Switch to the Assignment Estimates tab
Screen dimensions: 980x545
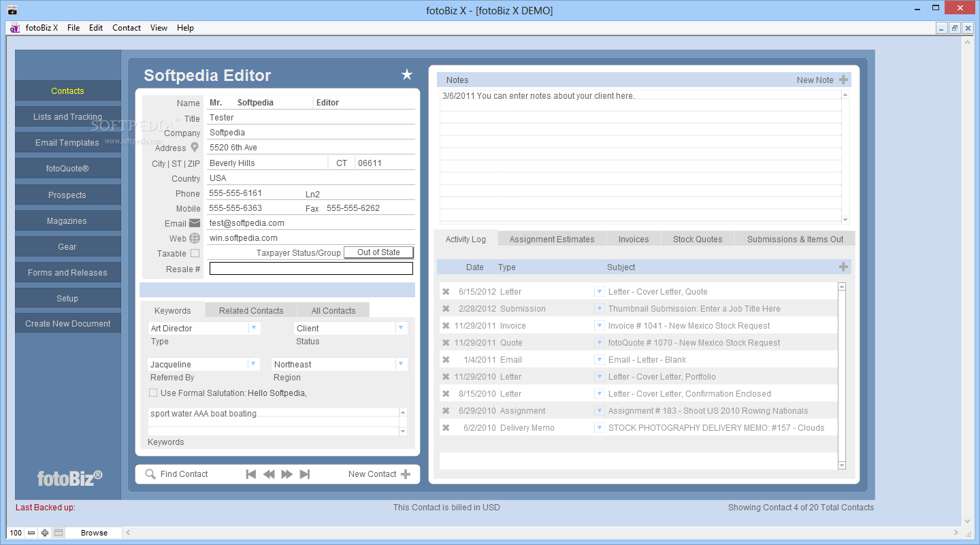pos(552,239)
